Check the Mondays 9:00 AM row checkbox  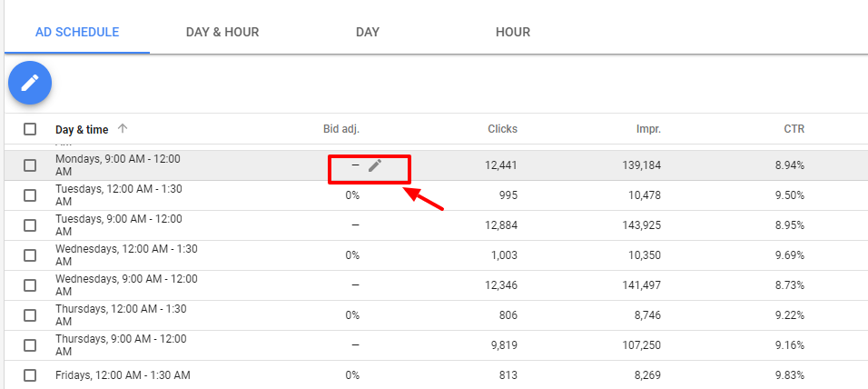30,165
